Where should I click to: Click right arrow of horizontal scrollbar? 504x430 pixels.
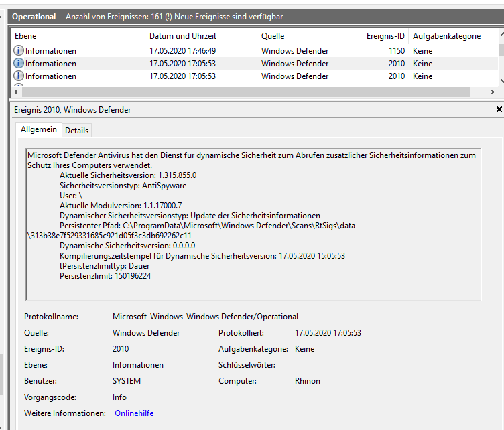(493, 92)
